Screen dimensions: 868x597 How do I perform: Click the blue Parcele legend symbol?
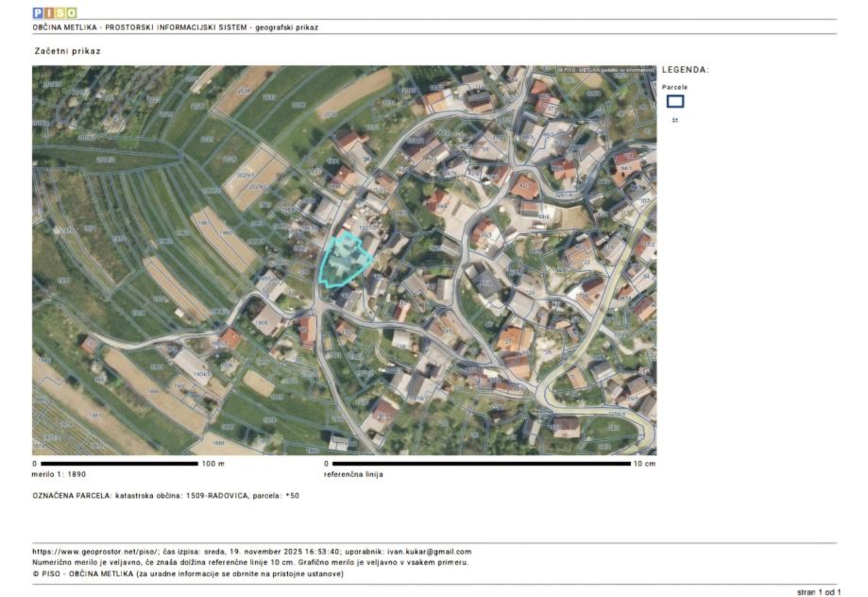tap(674, 101)
